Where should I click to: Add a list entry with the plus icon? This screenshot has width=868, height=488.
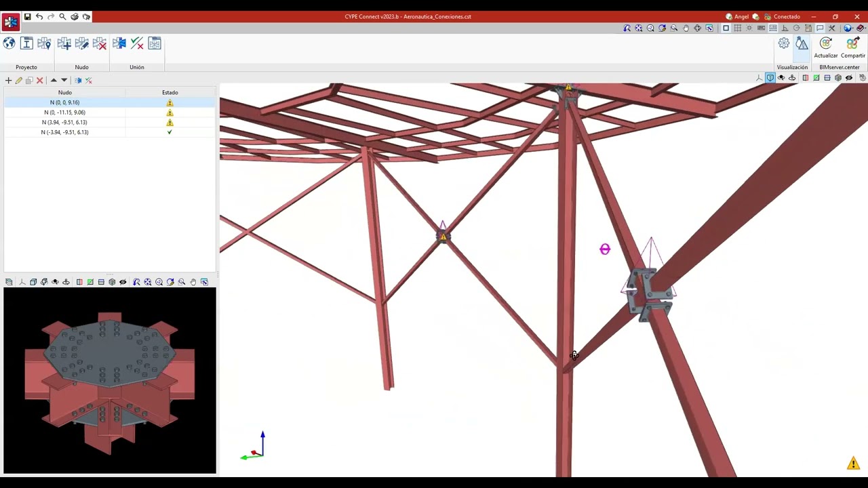(9, 80)
